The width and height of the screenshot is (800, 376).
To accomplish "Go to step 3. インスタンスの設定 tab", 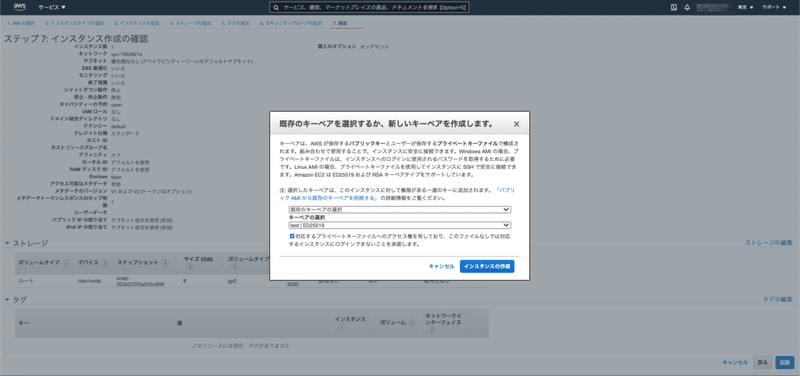I will click(x=137, y=23).
